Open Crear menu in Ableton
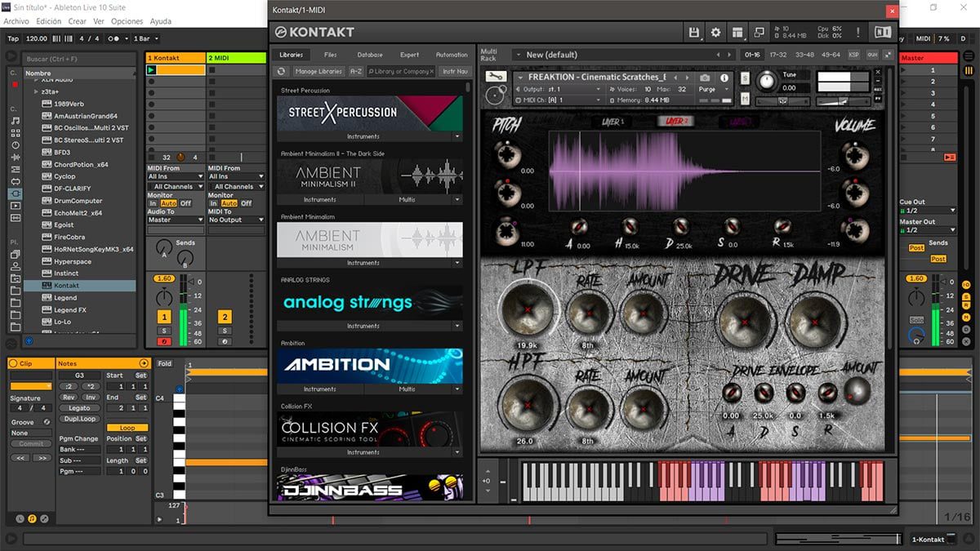980x551 pixels. pos(78,21)
